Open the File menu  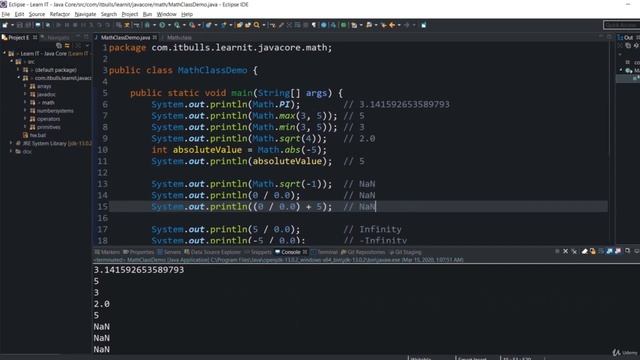pos(5,14)
